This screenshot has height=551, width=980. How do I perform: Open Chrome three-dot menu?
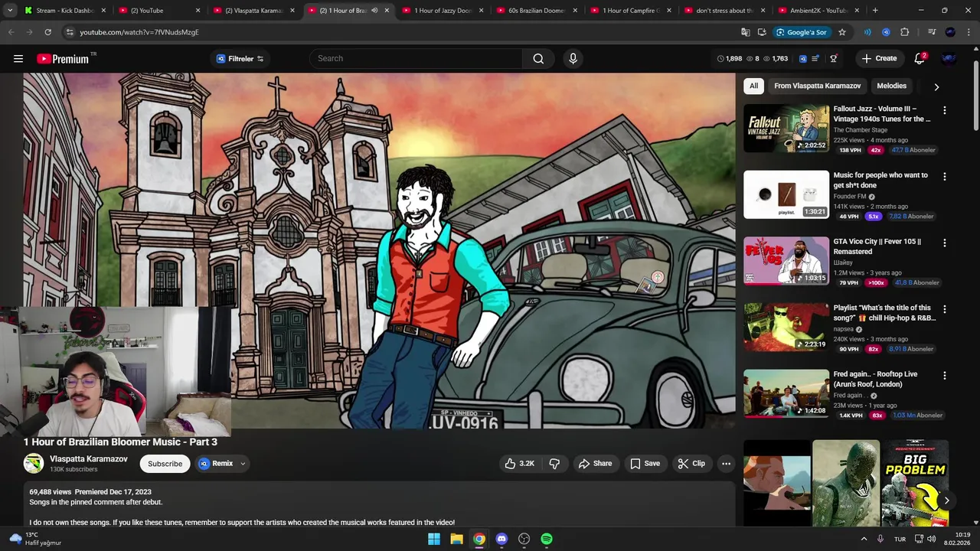coord(969,32)
